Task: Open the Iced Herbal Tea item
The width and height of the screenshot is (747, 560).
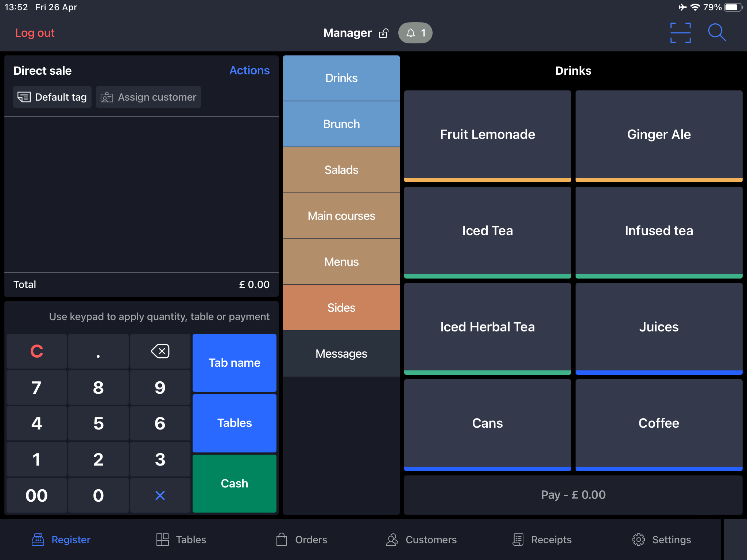Action: click(487, 327)
